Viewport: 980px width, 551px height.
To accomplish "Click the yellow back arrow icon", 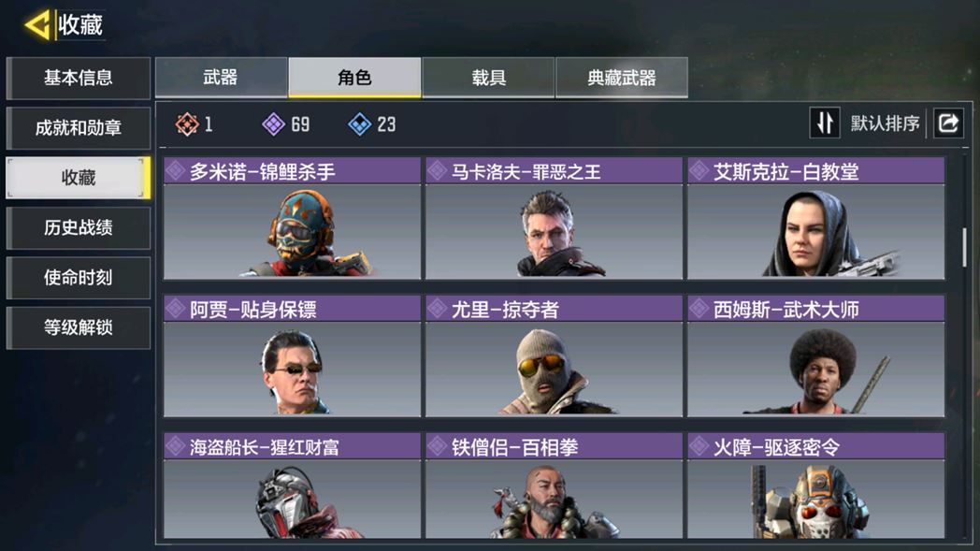I will point(36,25).
